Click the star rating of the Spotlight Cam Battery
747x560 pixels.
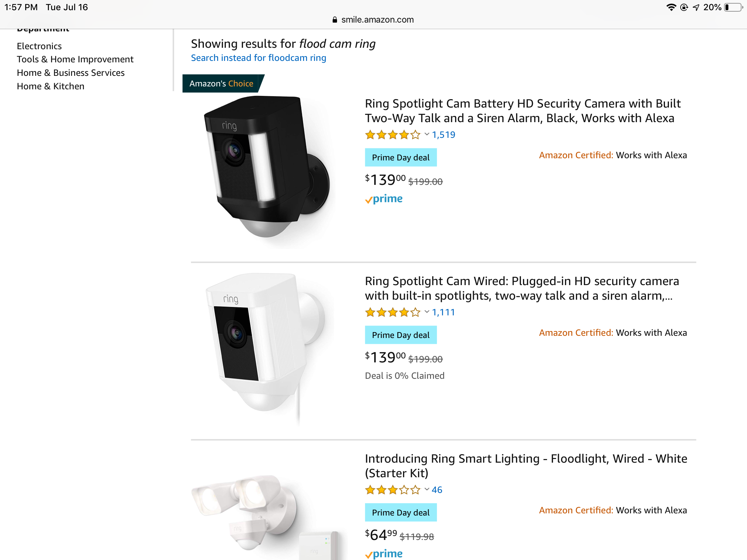click(x=392, y=135)
